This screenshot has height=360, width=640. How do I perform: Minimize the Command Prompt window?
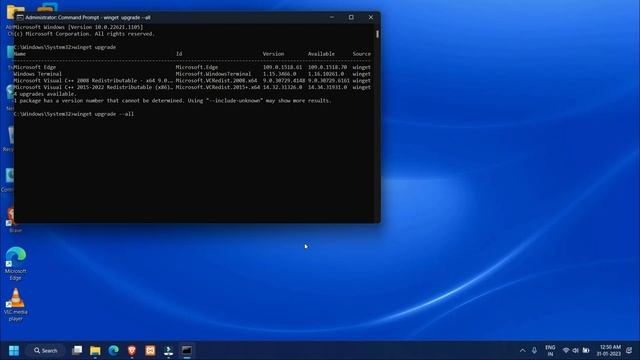(x=332, y=17)
